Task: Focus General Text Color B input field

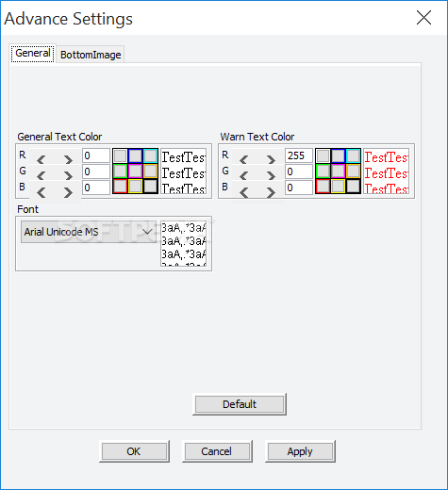Action: point(96,188)
